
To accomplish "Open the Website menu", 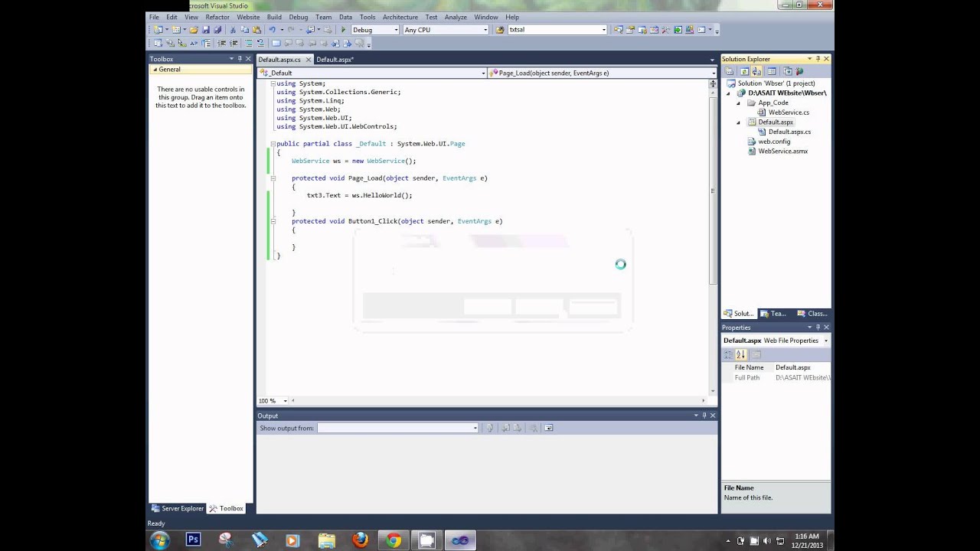I will pos(248,17).
